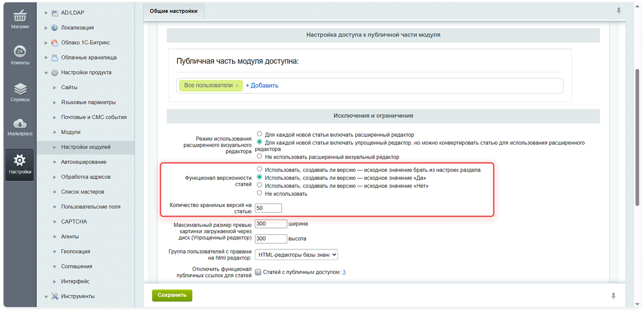
Task: Click the + Добавить link
Action: (262, 85)
